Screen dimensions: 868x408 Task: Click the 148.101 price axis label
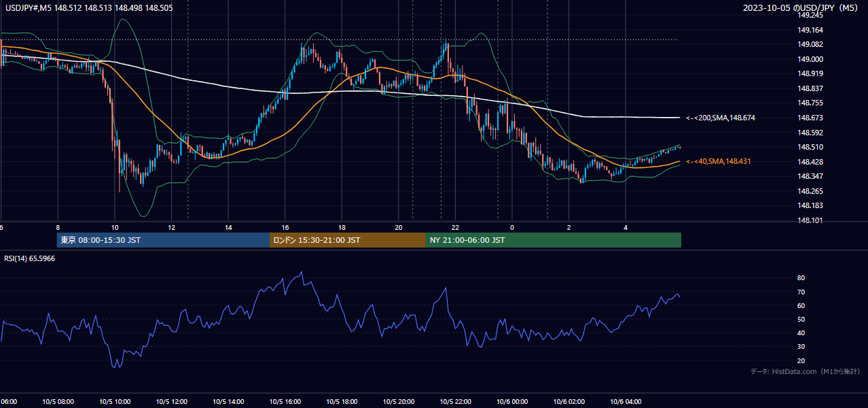[x=810, y=220]
